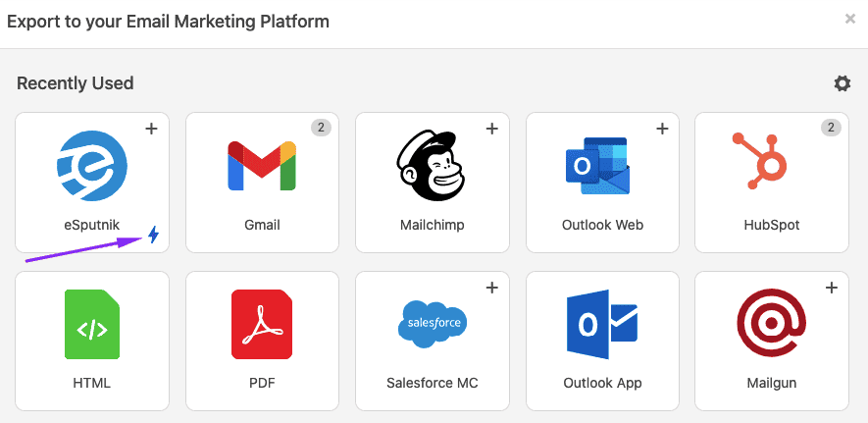Click Gmail connections count badge
The image size is (868, 423).
click(x=321, y=128)
